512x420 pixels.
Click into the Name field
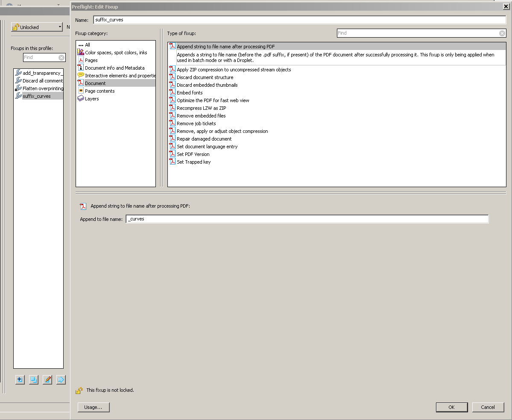coord(299,20)
